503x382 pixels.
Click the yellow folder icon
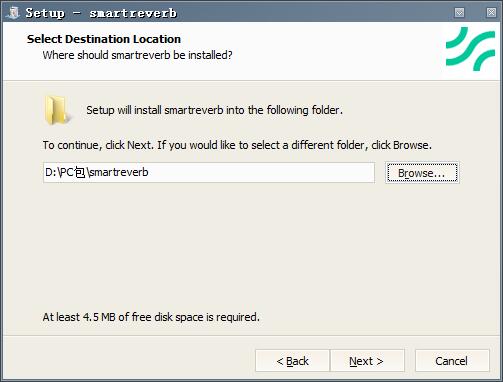coord(57,110)
